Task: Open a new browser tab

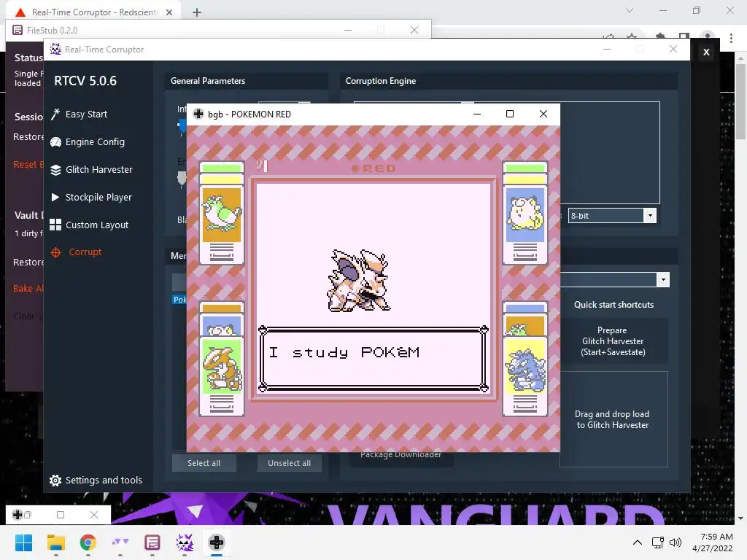Action: (x=197, y=12)
